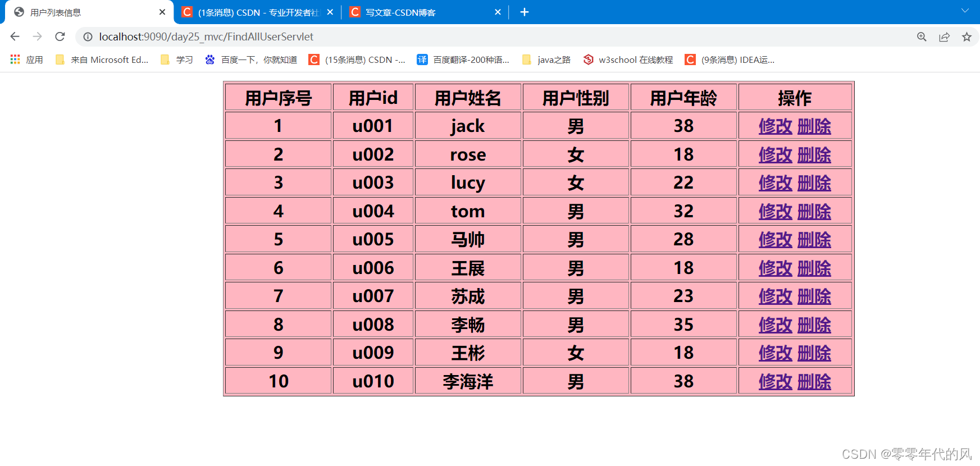
Task: Select the age cell 32 for tom
Action: (684, 211)
